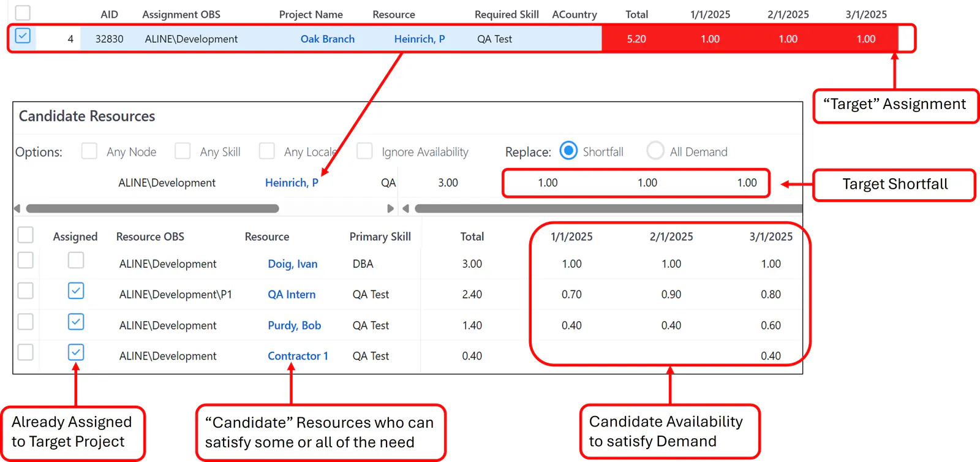Uncheck Assigned box for Contractor 1

click(x=76, y=352)
